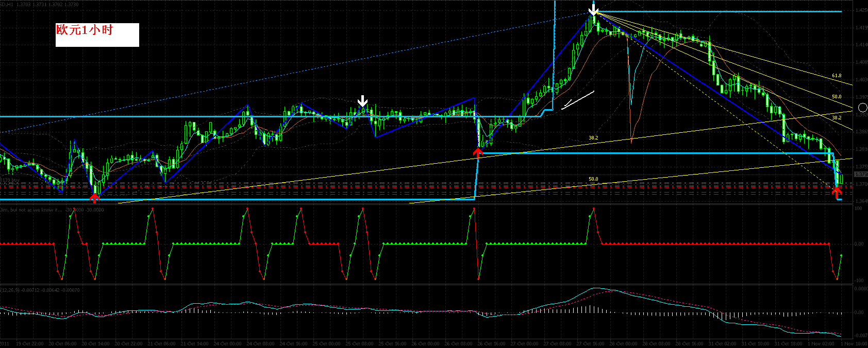
Task: Select the 38.2 fan label below the white circle
Action: click(x=837, y=118)
